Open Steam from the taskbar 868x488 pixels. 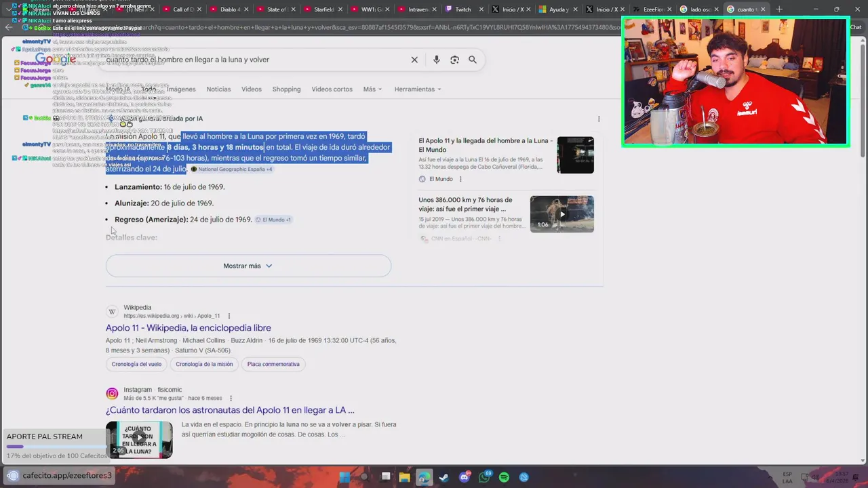(x=443, y=477)
